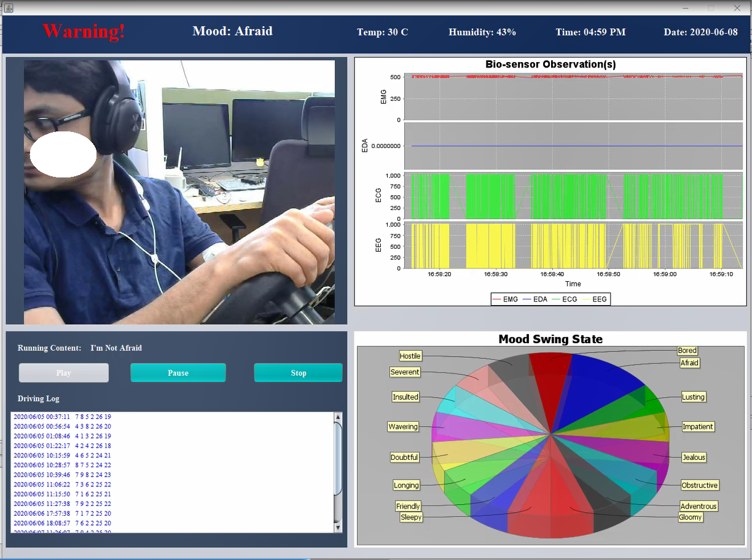752x560 pixels.
Task: Click the Obstructive pie label
Action: pos(700,485)
